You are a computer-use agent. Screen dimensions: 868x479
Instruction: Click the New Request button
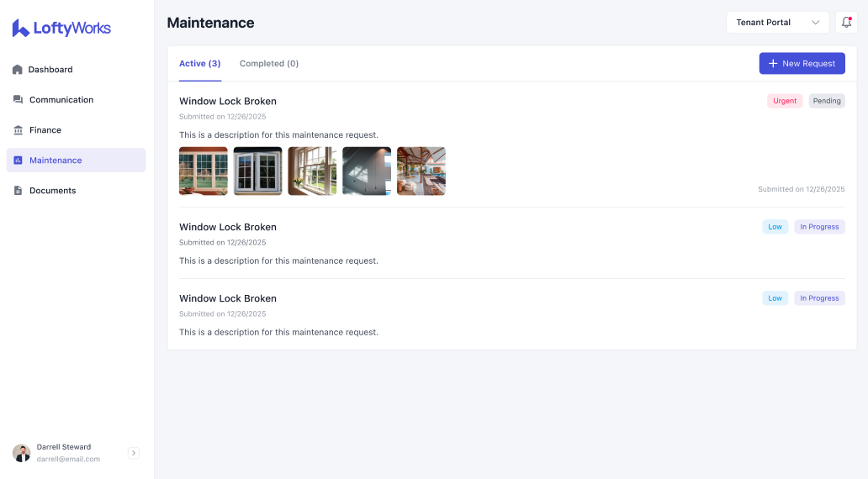802,64
